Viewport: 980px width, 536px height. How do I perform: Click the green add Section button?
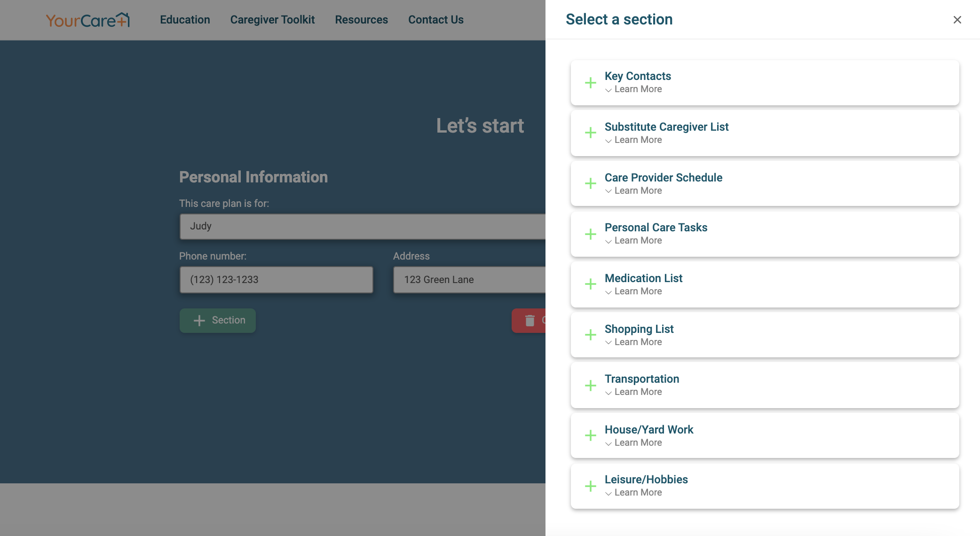pyautogui.click(x=218, y=321)
